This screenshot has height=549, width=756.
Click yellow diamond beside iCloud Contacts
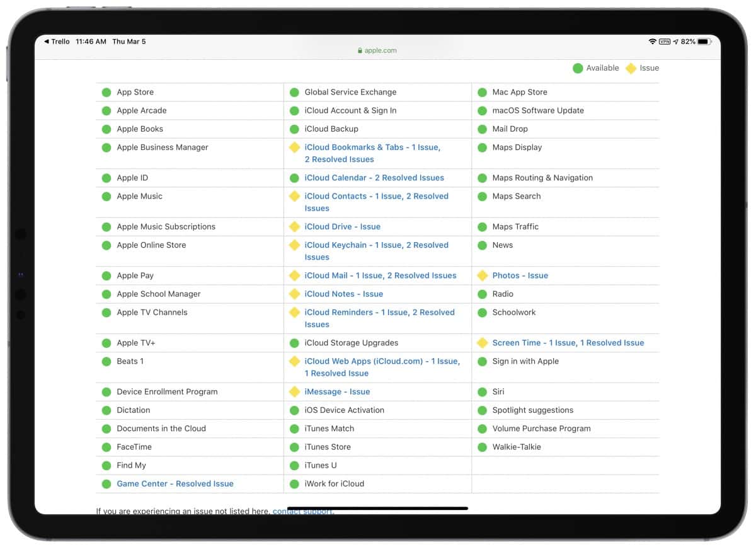294,196
